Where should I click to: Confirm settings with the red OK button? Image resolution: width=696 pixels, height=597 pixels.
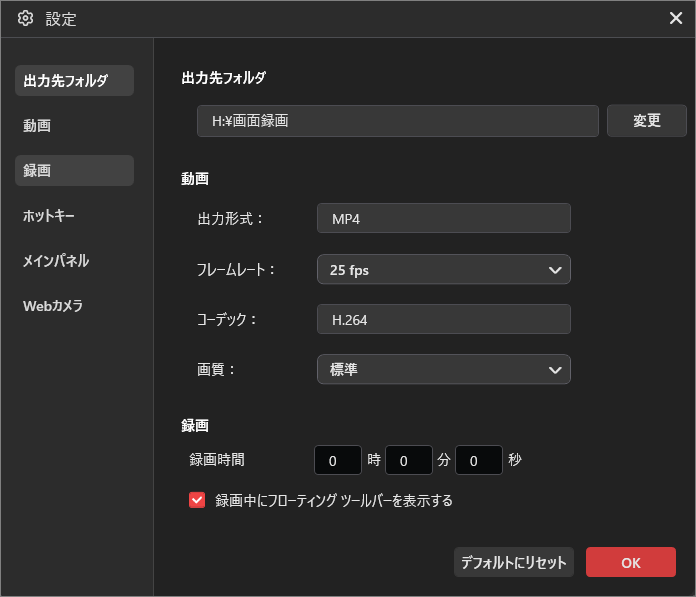point(631,562)
